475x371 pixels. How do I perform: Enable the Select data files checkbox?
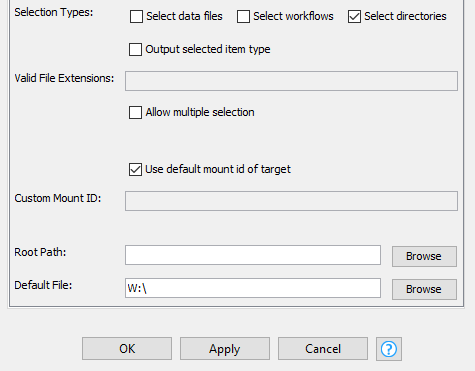point(136,16)
